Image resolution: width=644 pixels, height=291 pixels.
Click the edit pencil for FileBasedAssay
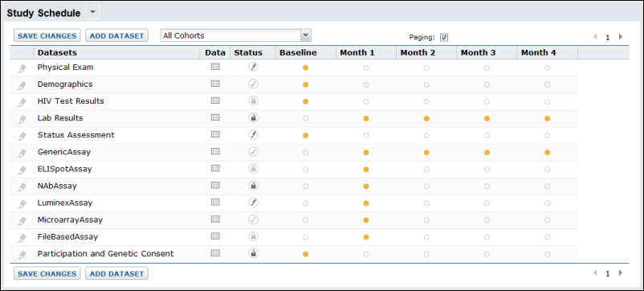click(22, 238)
